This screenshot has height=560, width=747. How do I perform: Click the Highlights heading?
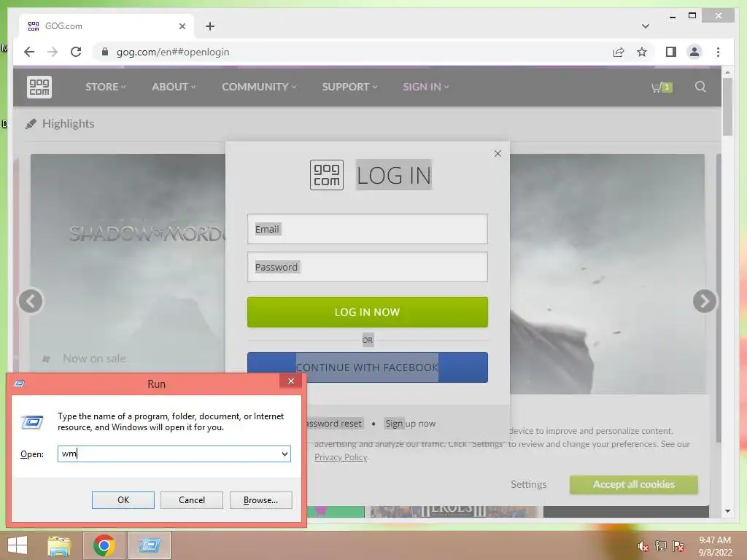[68, 124]
